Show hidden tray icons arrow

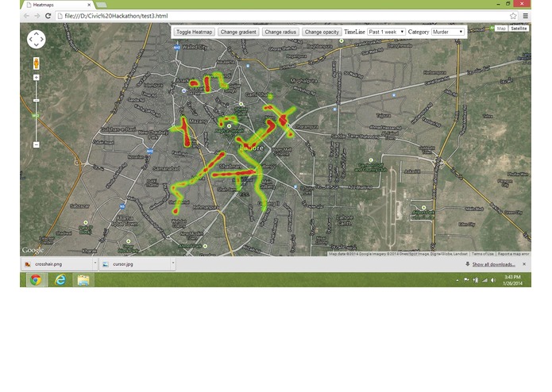pyautogui.click(x=457, y=280)
